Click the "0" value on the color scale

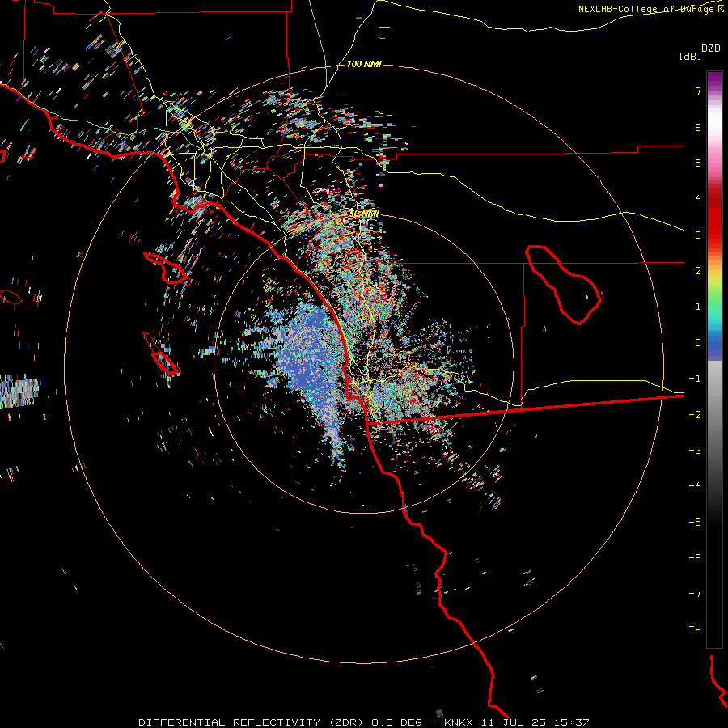[x=698, y=343]
